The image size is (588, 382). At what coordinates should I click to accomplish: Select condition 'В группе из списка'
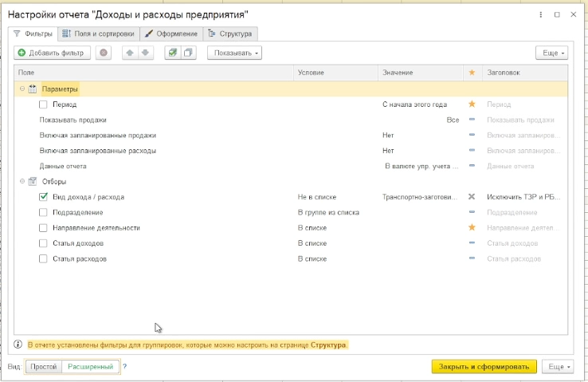pos(328,212)
